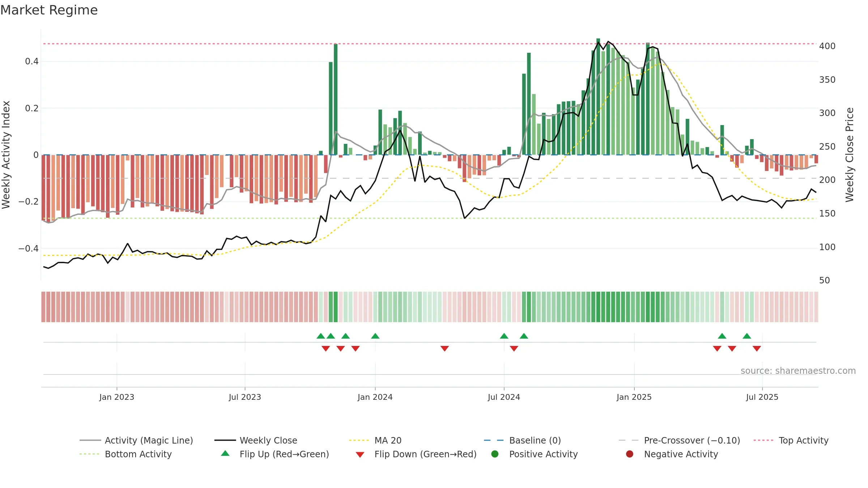The height and width of the screenshot is (488, 868).
Task: Click the Jul 2024 axis label
Action: [x=504, y=397]
